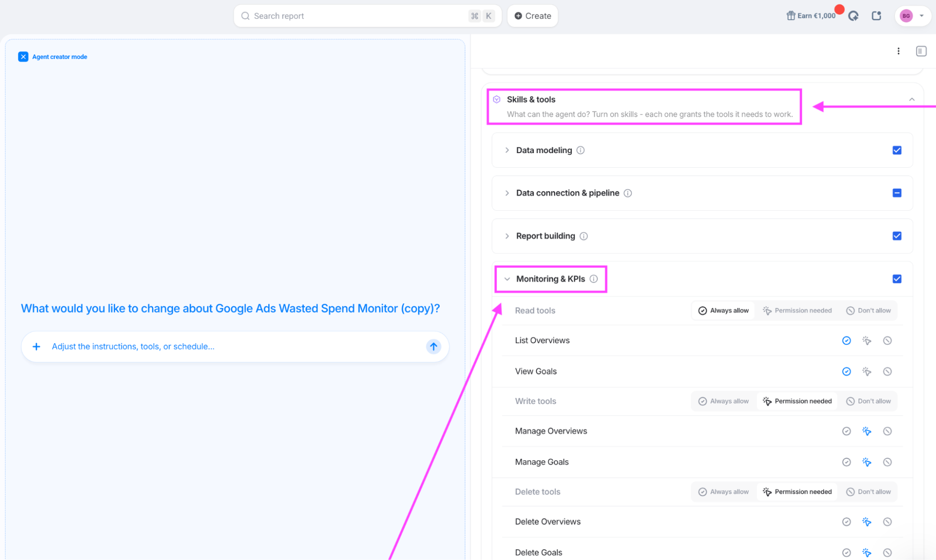Click the Adjust the instructions input box
Screen dimensions: 936x560
click(x=235, y=346)
